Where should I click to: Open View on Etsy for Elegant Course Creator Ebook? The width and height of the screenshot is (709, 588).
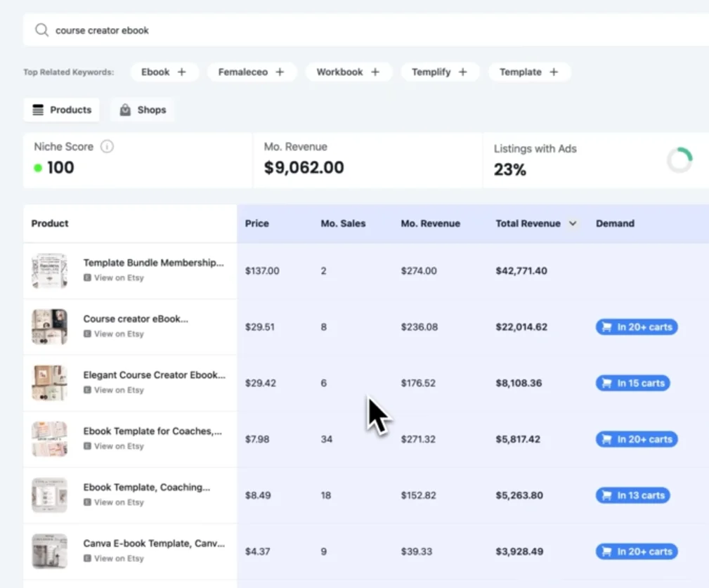point(118,390)
